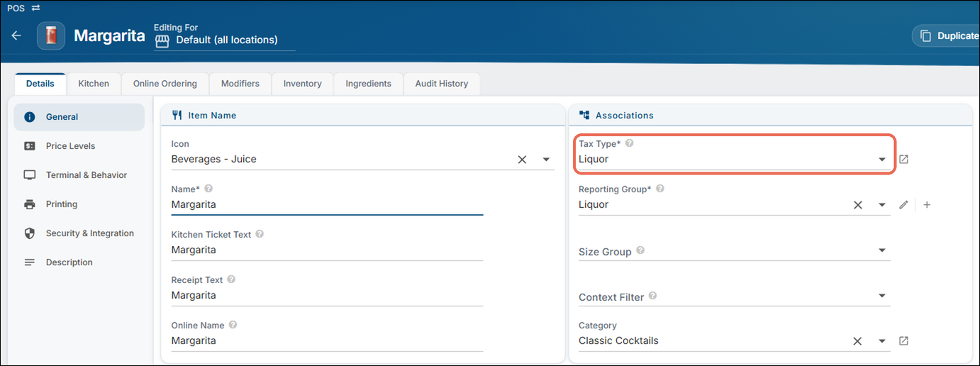
Task: Expand the Reporting Group dropdown arrow
Action: (x=882, y=205)
